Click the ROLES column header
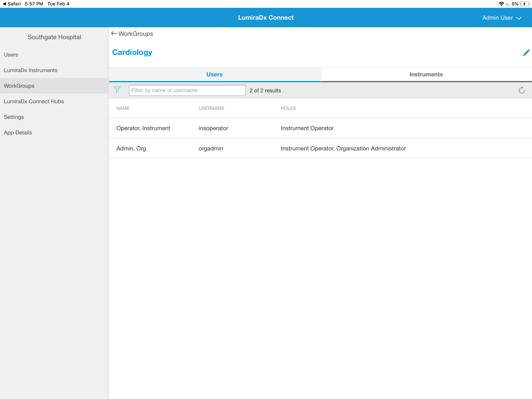 288,108
